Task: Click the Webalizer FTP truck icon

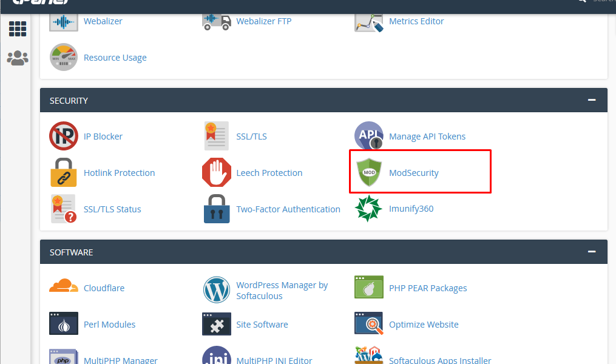Action: tap(217, 22)
